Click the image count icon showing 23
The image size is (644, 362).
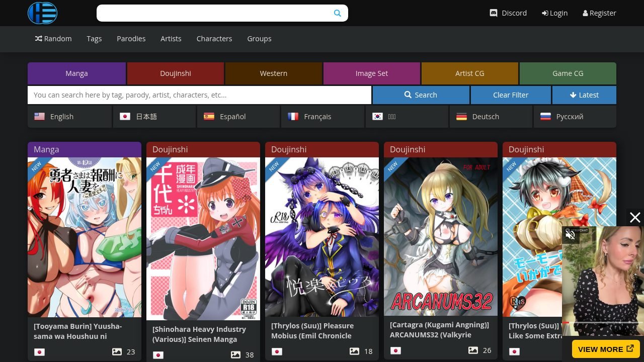coord(117,352)
